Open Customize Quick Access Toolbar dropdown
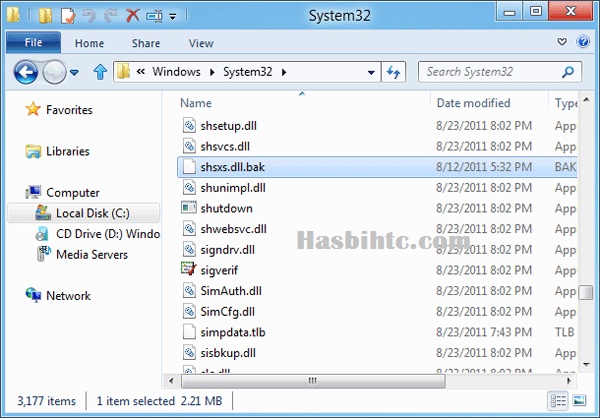Viewport: 600px width, 418px height. coord(173,17)
